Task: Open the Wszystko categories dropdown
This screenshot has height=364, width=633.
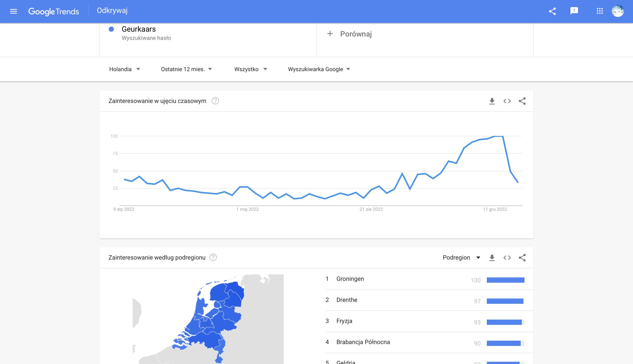Action: (250, 69)
